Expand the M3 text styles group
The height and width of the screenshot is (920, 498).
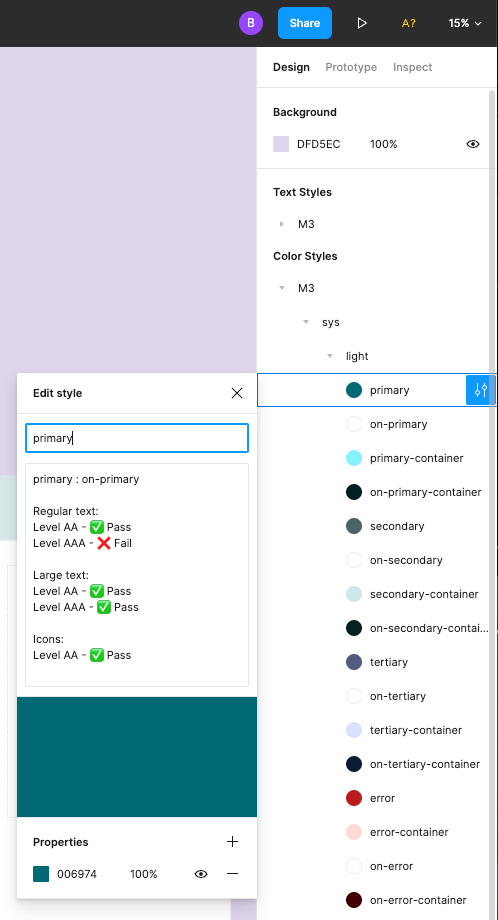click(282, 224)
